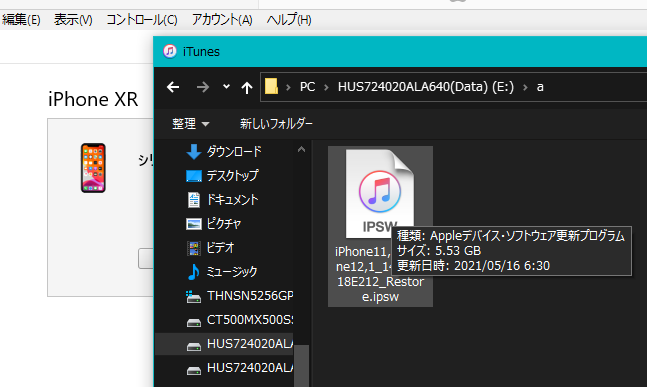Click the iTunes logo in the dialog title bar
Viewport: 647px width, 387px height.
(x=170, y=52)
